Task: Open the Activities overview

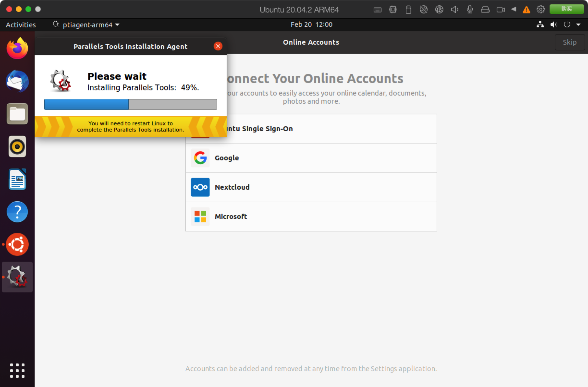Action: click(21, 25)
